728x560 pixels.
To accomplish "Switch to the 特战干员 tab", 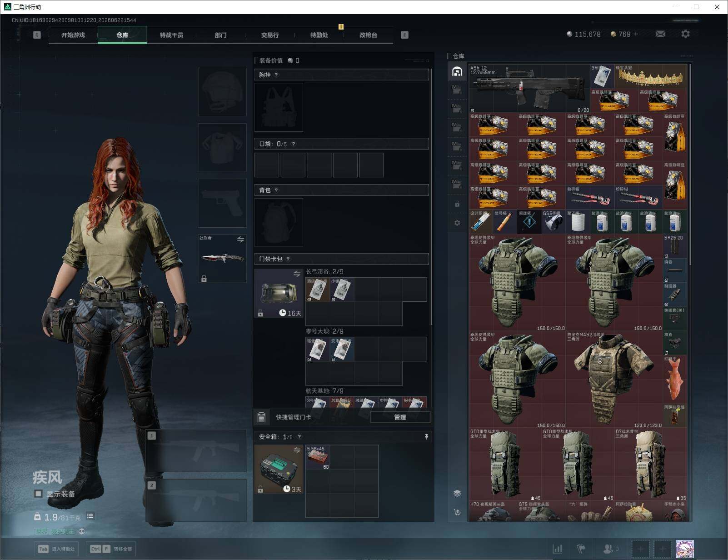I will (x=171, y=35).
